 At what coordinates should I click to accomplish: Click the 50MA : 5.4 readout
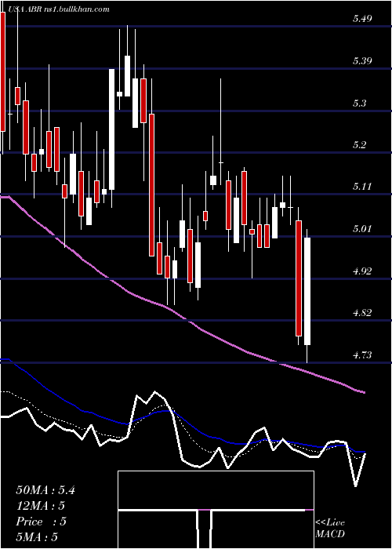tap(45, 490)
